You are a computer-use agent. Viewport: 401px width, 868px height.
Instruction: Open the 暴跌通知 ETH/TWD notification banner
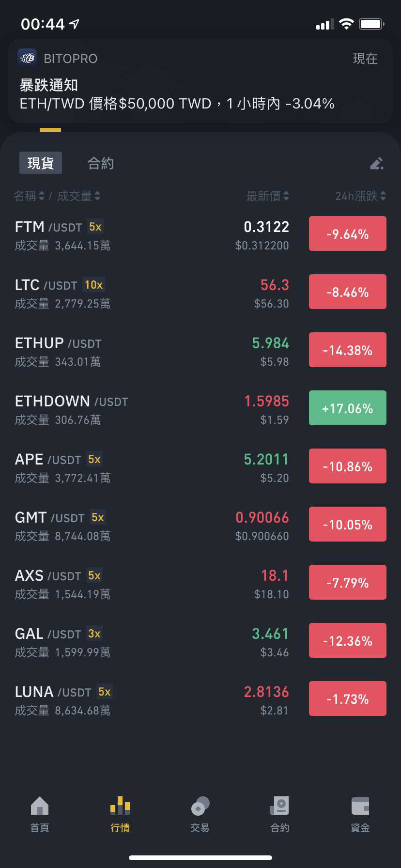(x=200, y=81)
